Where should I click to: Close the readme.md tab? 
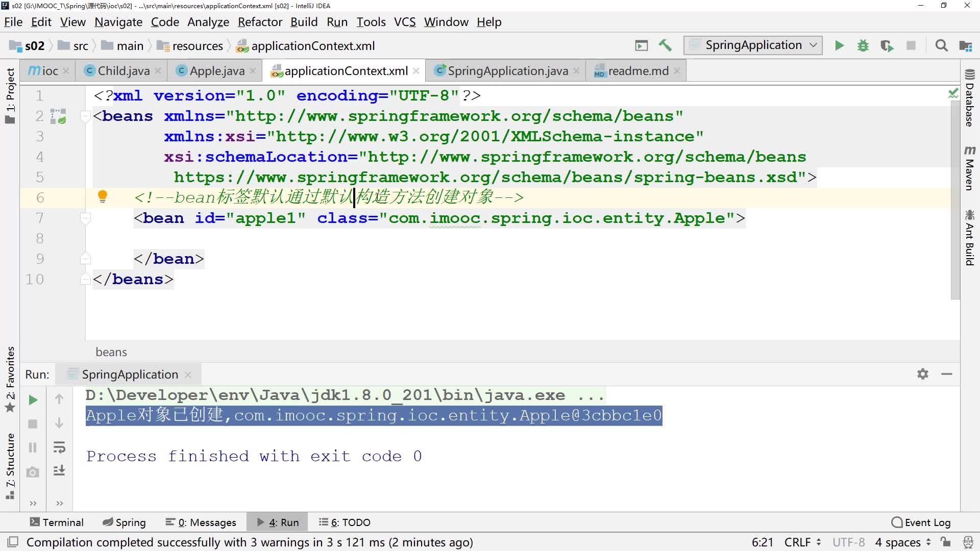(x=677, y=71)
